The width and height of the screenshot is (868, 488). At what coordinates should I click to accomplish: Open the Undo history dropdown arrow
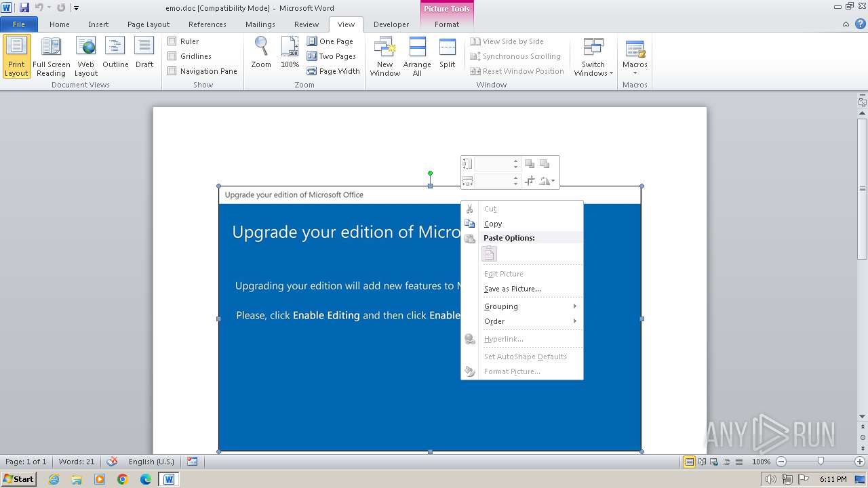tap(49, 7)
